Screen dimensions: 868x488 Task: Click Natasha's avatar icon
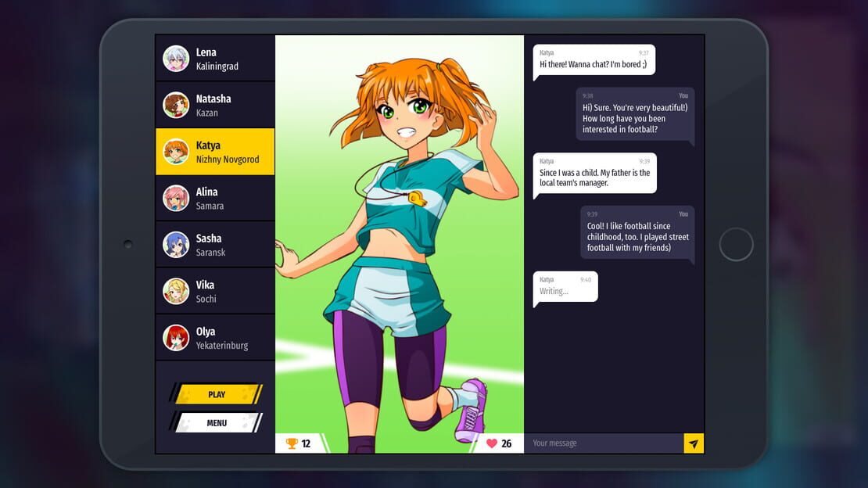point(176,106)
